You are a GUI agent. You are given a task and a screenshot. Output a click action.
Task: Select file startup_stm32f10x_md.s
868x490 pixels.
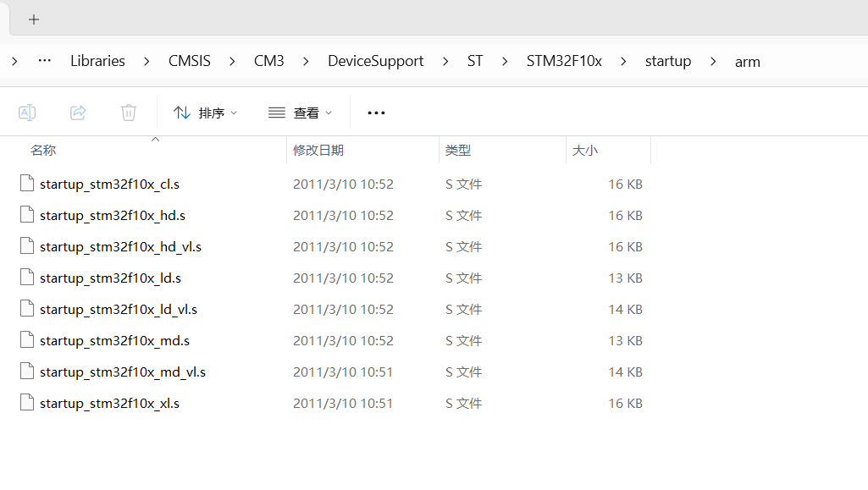[114, 341]
